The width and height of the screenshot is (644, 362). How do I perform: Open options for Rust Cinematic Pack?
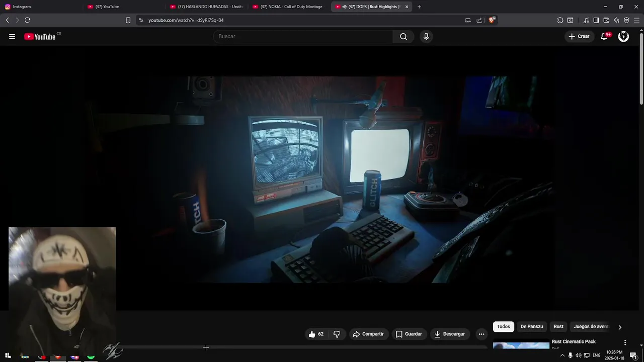click(625, 342)
